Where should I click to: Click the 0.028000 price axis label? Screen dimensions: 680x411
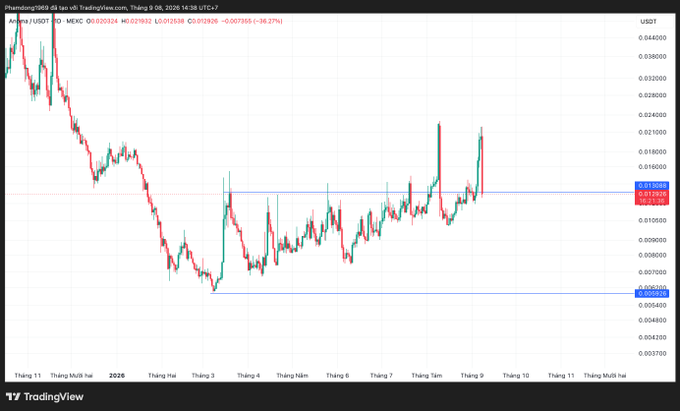652,95
